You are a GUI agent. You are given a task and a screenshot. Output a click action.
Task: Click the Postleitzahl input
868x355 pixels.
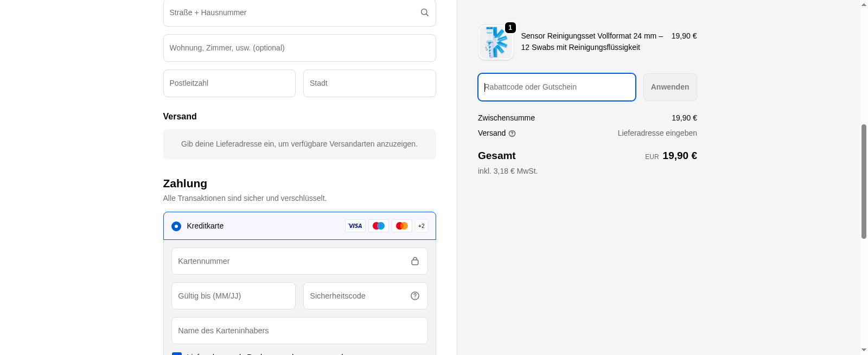(229, 83)
